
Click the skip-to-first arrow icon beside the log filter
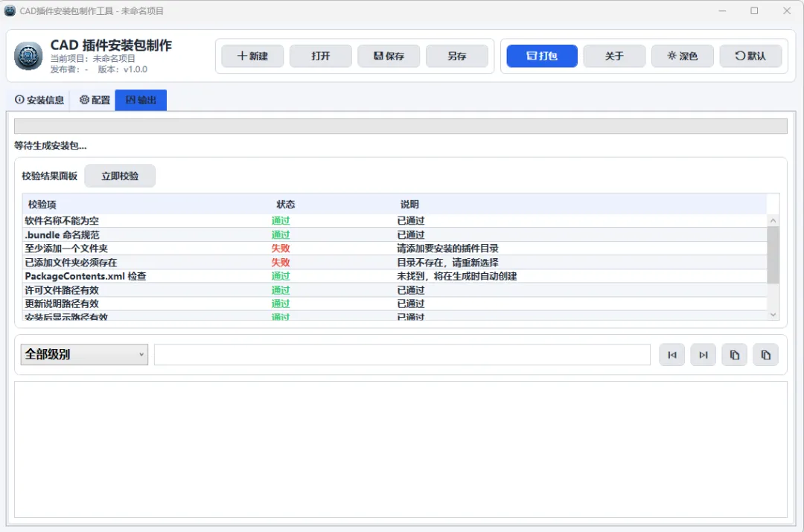[x=671, y=355]
